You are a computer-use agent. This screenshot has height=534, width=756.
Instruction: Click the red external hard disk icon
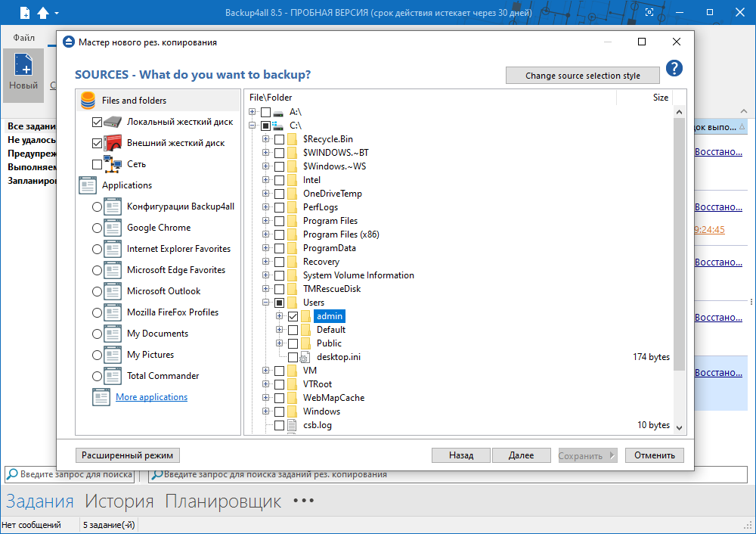click(x=113, y=143)
